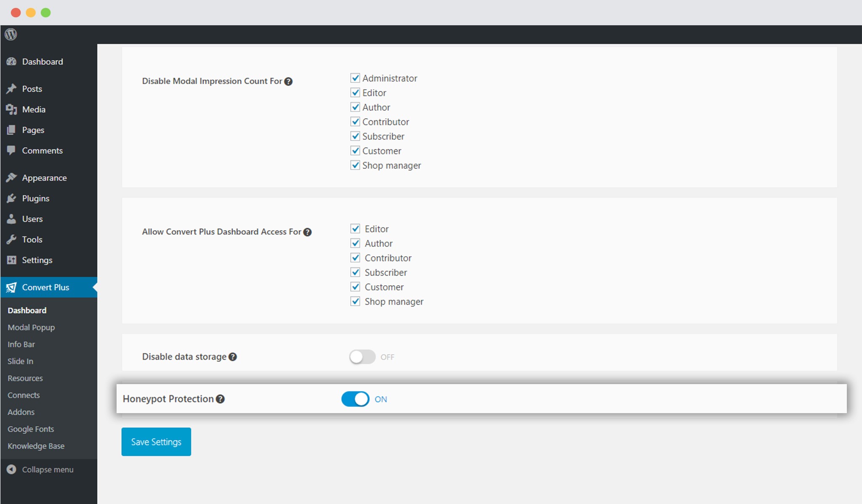
Task: Open help tooltip for Disable data storage
Action: 233,357
